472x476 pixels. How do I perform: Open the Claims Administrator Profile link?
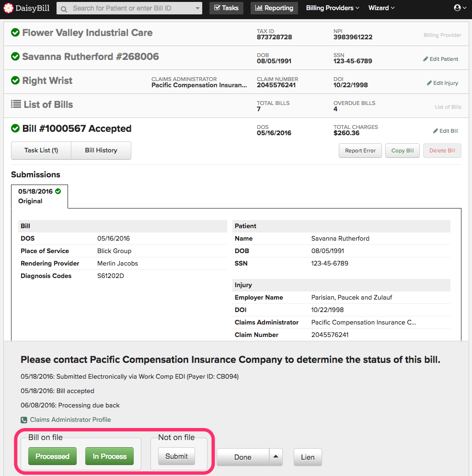[70, 419]
